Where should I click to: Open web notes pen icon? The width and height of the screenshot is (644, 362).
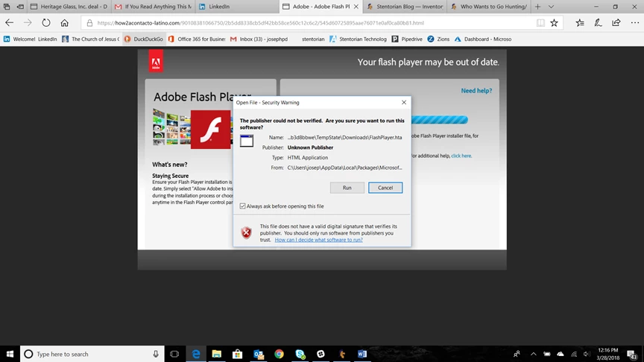point(598,23)
